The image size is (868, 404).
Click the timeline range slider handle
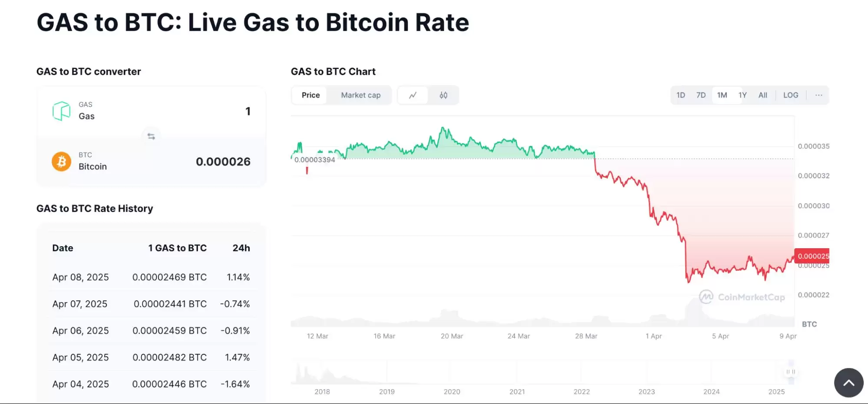(x=791, y=372)
